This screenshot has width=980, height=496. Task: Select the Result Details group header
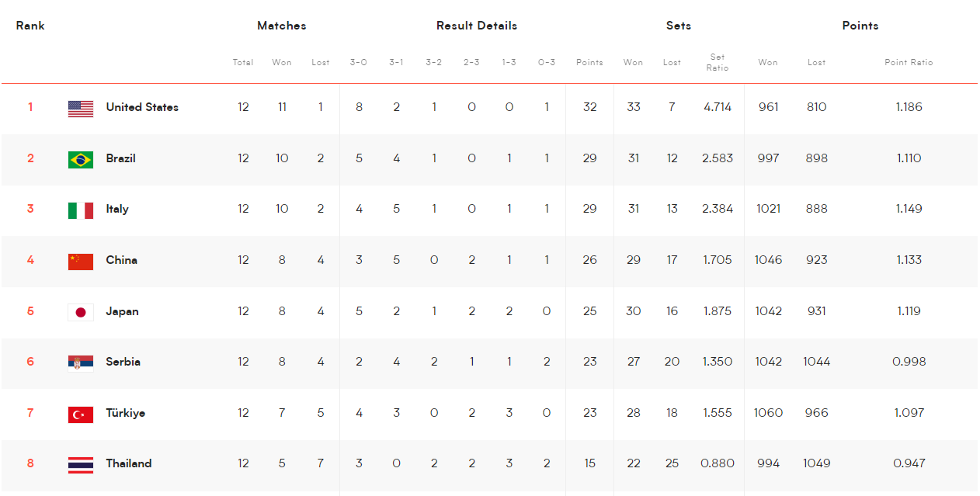[x=477, y=26]
